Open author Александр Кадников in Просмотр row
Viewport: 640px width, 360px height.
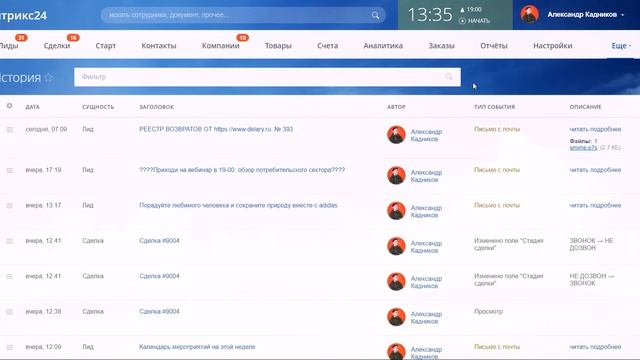pos(426,318)
